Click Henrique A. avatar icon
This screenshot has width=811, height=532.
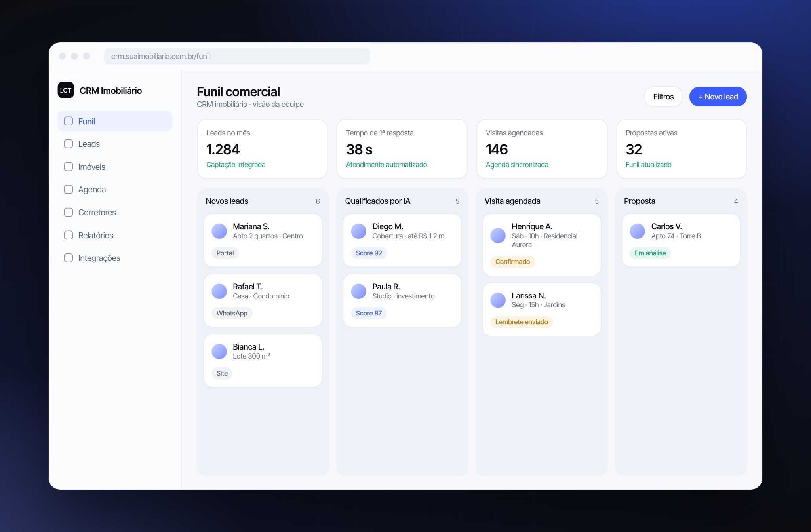498,236
